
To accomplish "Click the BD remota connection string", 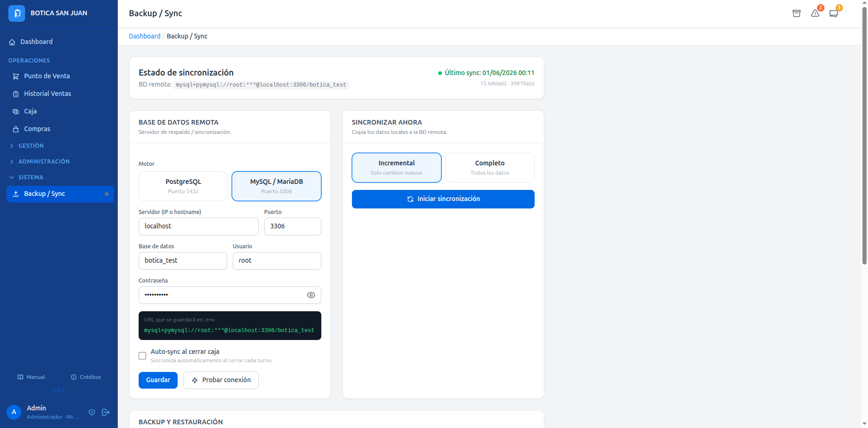I will click(261, 85).
